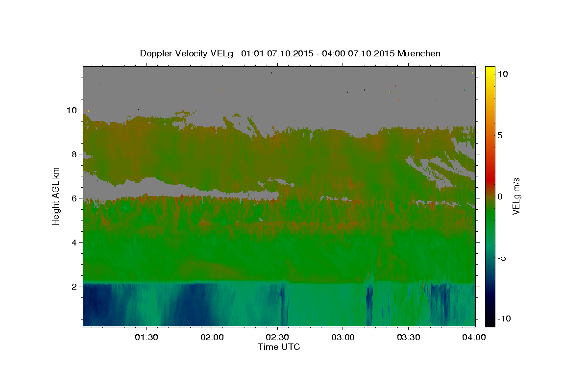The image size is (588, 392).
Task: Click the colorbar tick label '5'
Action: click(500, 135)
